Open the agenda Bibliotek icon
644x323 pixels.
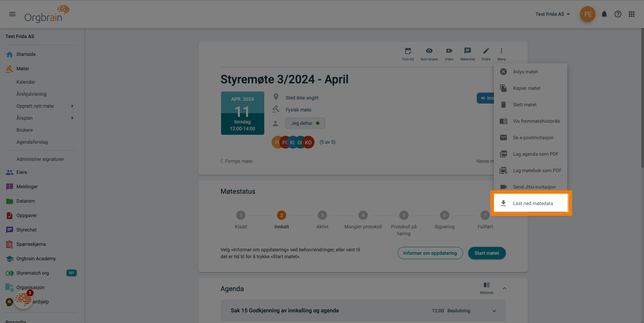[487, 288]
